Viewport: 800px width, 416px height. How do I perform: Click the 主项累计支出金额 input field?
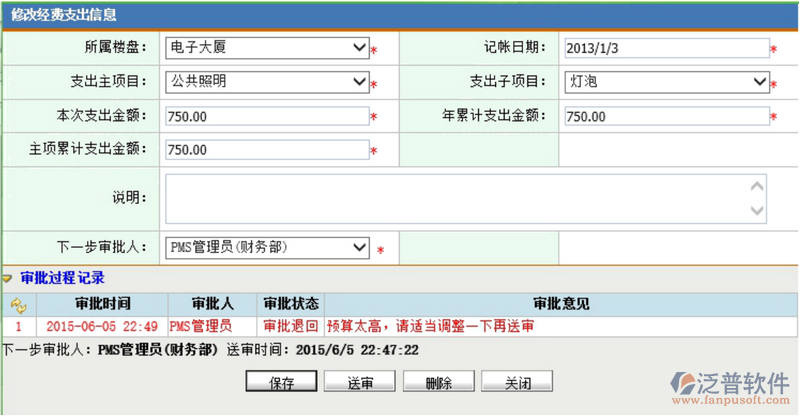267,150
